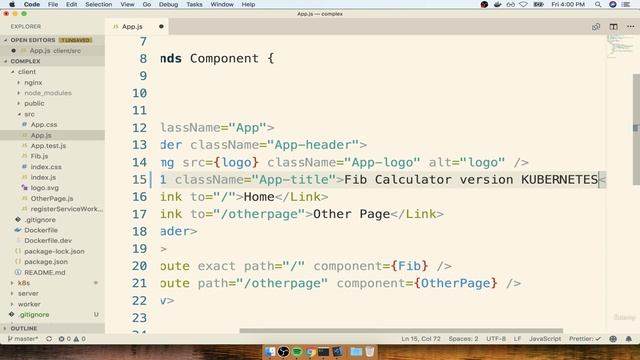The width and height of the screenshot is (640, 360).
Task: Click the feedback smiley in status bar
Action: (x=613, y=339)
